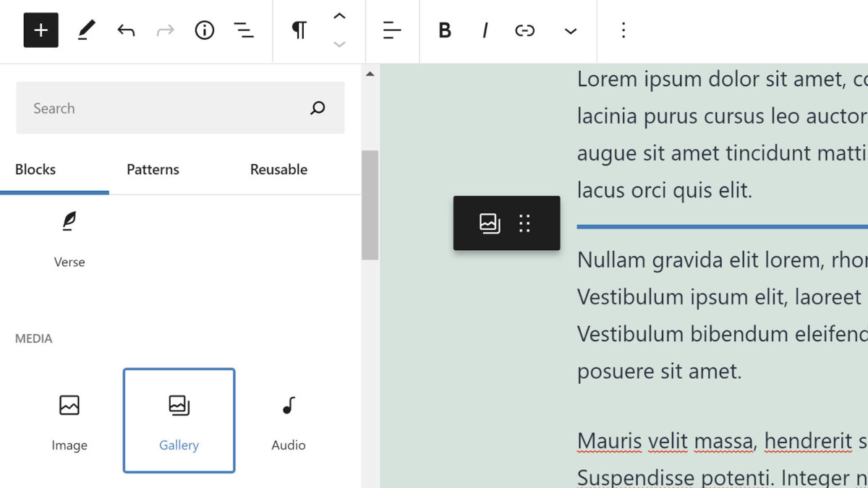
Task: Click the inserter panel scrollbar thumb
Action: point(370,205)
